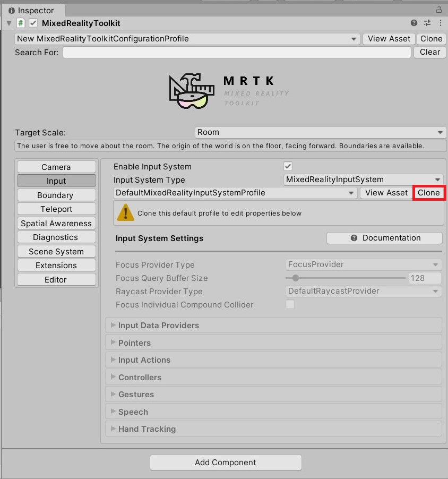Switch to the Inspector tab
448x479 pixels.
pos(33,11)
